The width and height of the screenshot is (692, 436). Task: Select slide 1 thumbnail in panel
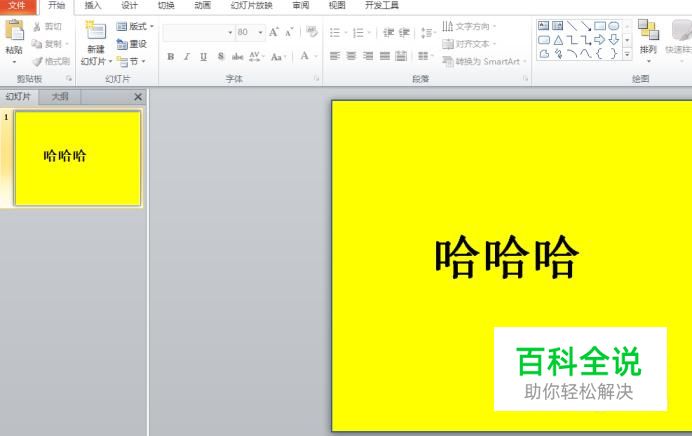[x=78, y=158]
